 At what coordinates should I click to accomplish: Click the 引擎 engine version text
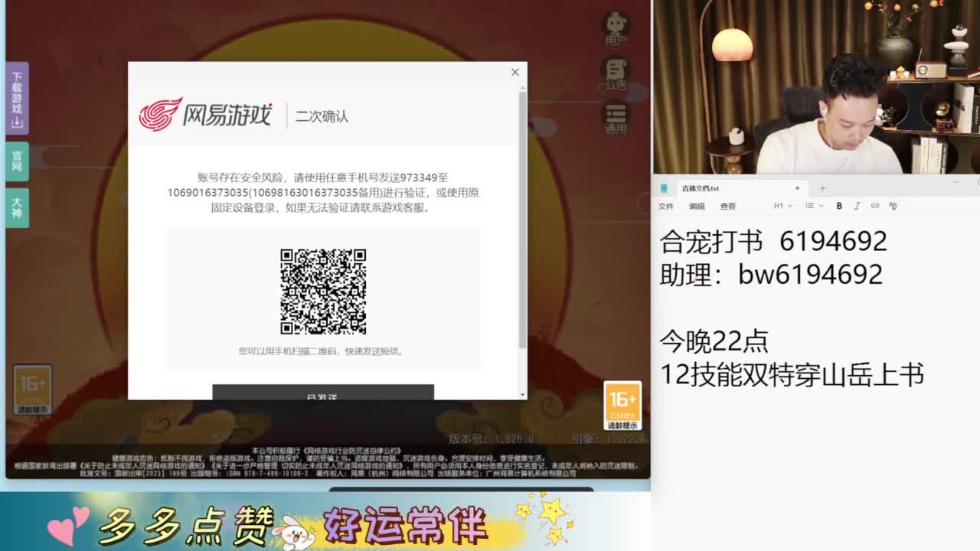pyautogui.click(x=609, y=439)
